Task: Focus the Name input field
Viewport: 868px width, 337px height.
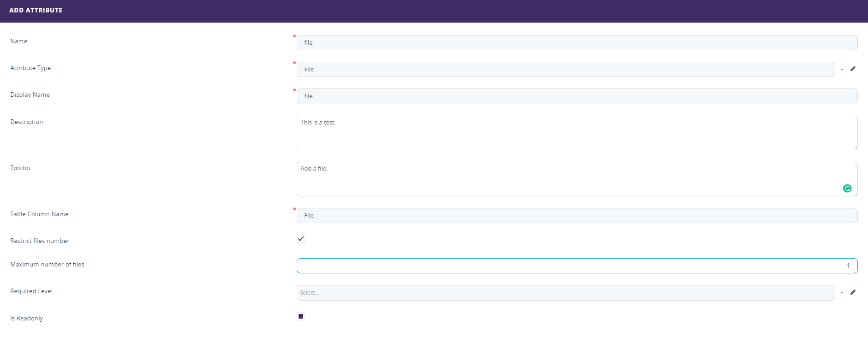Action: [577, 42]
